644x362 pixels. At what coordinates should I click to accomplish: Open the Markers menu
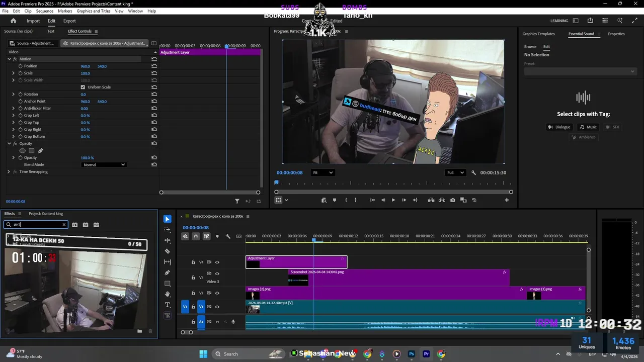(x=65, y=11)
